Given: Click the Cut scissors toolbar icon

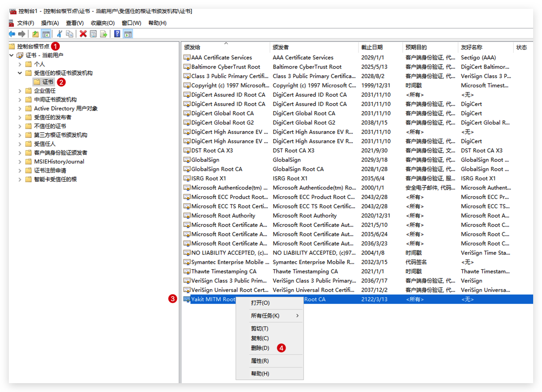Looking at the screenshot, I should [x=59, y=34].
